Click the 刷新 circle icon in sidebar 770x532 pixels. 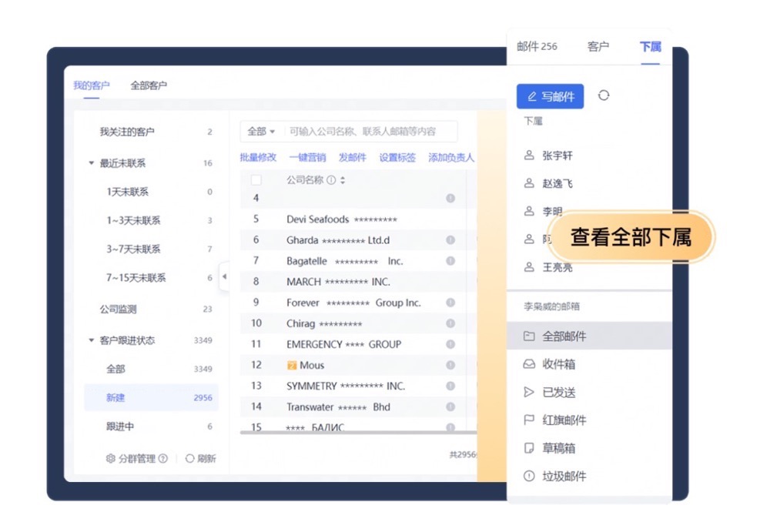[x=189, y=458]
